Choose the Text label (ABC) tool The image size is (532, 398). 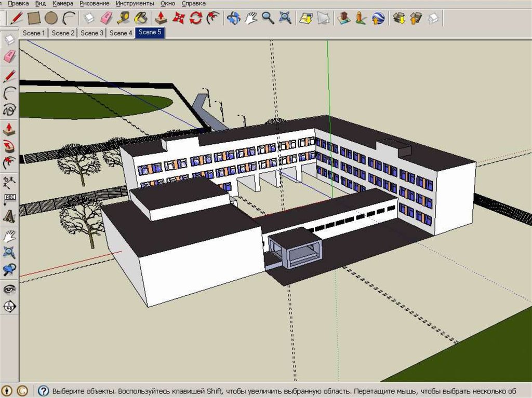point(9,199)
